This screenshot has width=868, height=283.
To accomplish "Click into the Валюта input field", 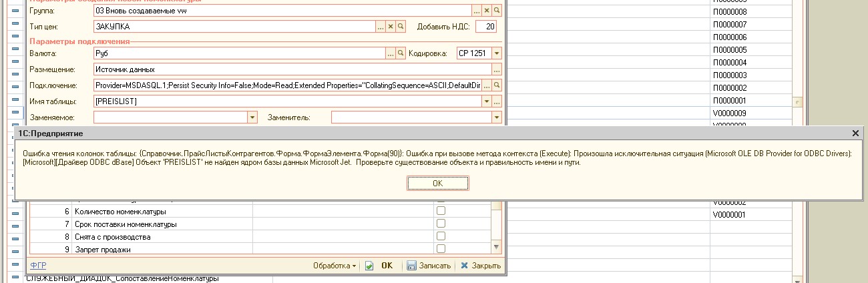I will 240,53.
